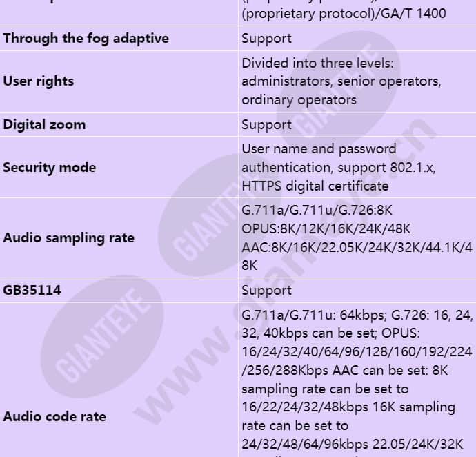This screenshot has width=476, height=457.
Task: Select Support value beside GB35114
Action: click(x=266, y=291)
